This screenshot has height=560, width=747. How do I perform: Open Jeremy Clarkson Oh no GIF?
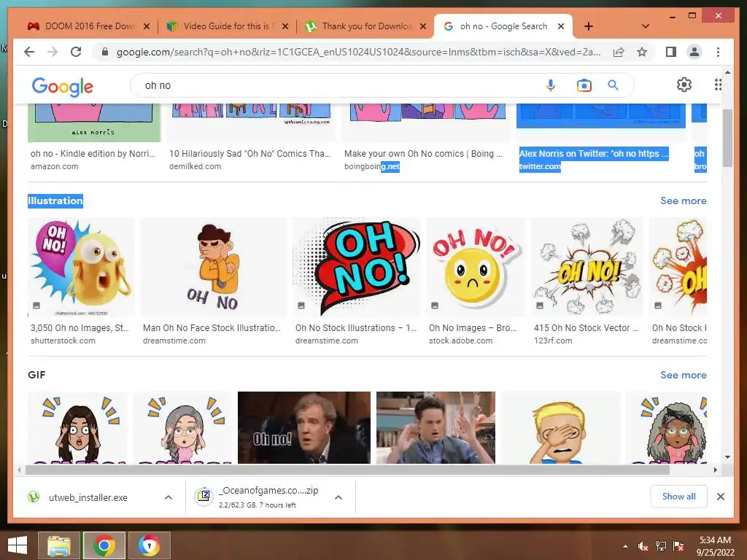(304, 427)
